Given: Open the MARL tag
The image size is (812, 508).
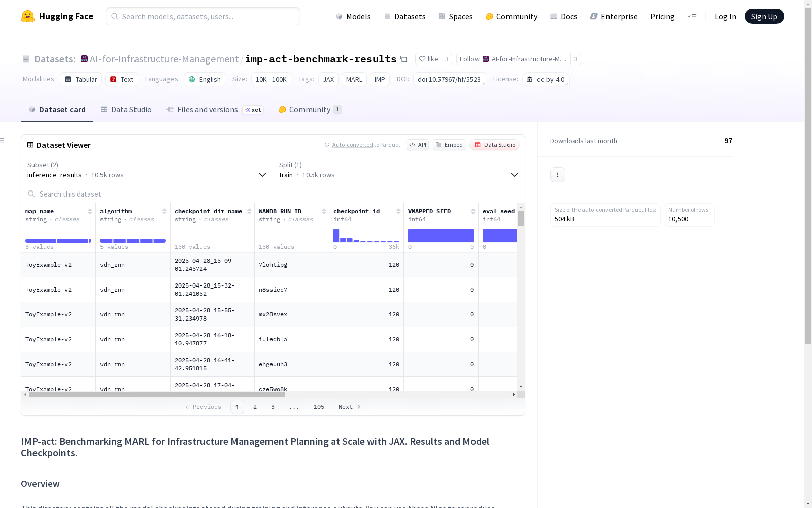Looking at the screenshot, I should pos(354,79).
